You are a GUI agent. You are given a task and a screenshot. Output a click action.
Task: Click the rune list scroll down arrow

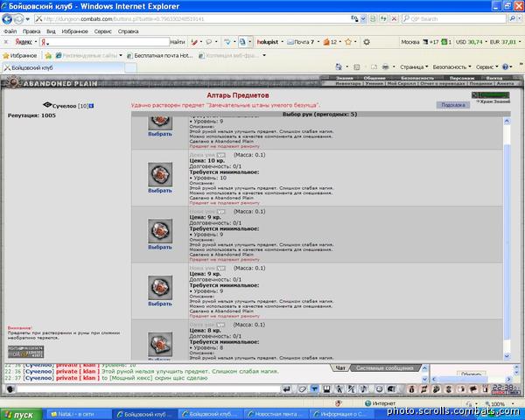(x=507, y=356)
